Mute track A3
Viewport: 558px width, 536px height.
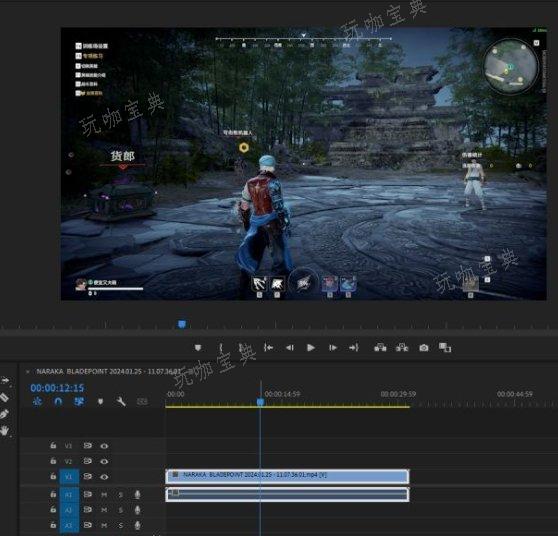click(104, 525)
